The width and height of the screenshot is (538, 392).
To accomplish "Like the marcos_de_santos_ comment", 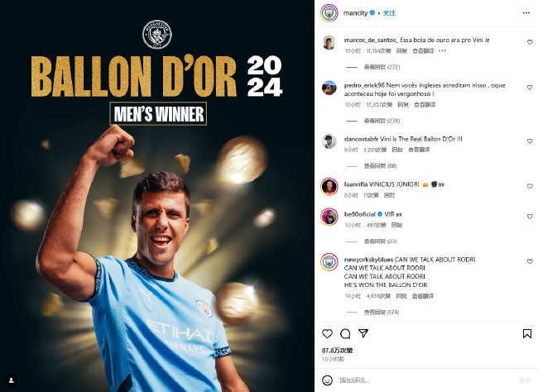I will pos(530,42).
